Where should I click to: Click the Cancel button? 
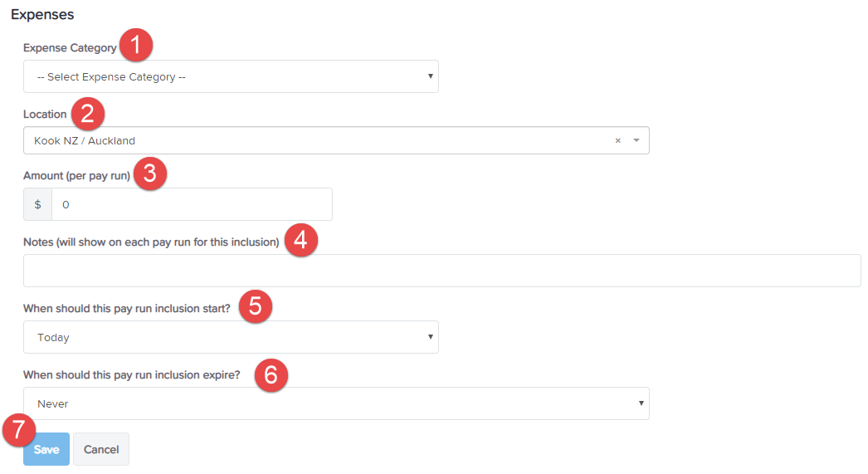101,449
